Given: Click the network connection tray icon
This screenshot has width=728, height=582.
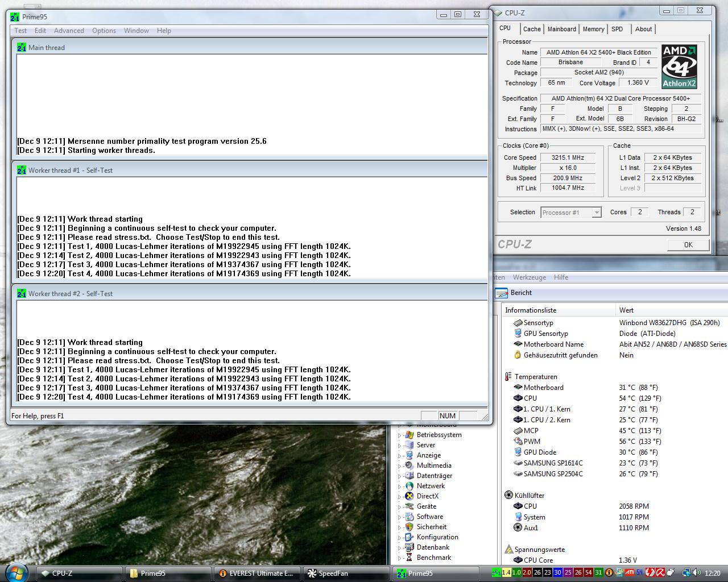Looking at the screenshot, I should point(686,573).
